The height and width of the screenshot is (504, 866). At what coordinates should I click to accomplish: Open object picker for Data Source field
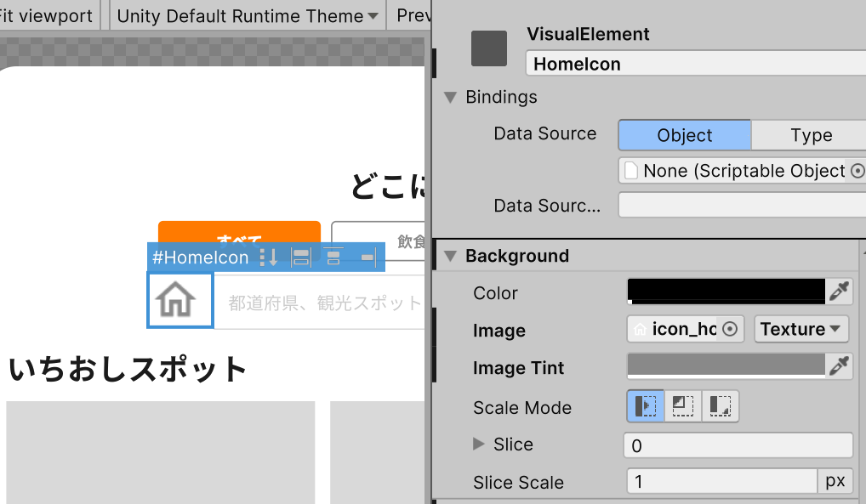click(x=857, y=171)
